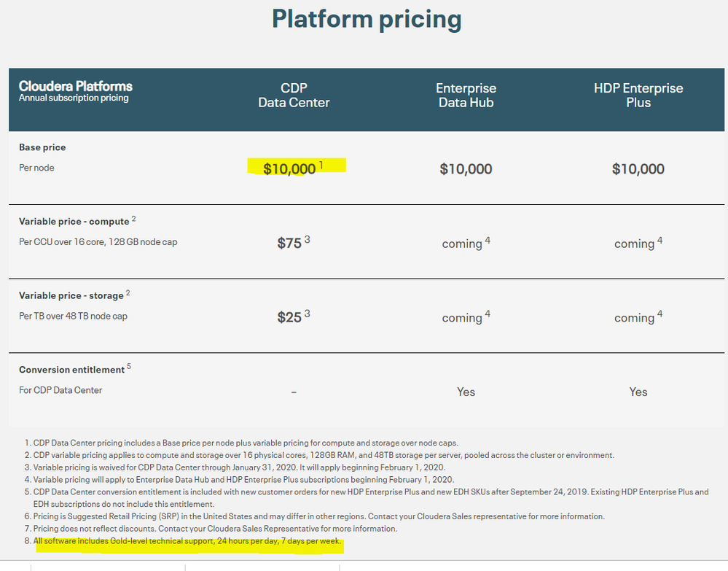Screen dimensions: 728x571
Task: Click the Base price row label
Action: [x=42, y=147]
